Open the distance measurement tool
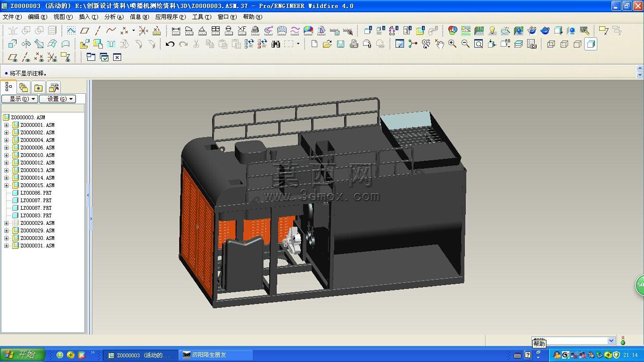644x362 pixels. pos(176,31)
